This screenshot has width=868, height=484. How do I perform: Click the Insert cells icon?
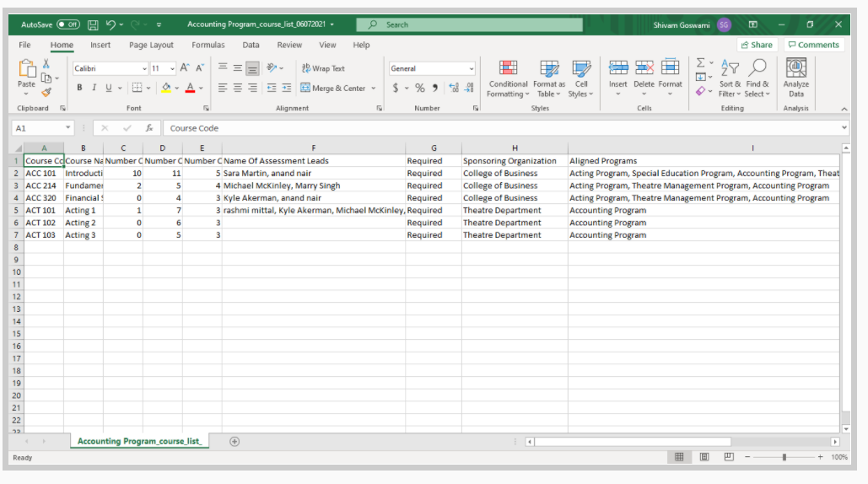617,68
